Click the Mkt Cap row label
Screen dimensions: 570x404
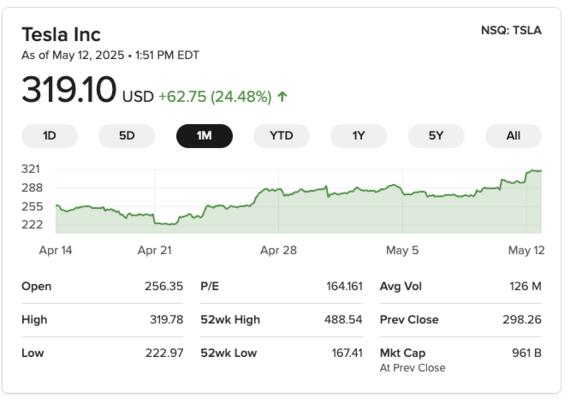403,353
